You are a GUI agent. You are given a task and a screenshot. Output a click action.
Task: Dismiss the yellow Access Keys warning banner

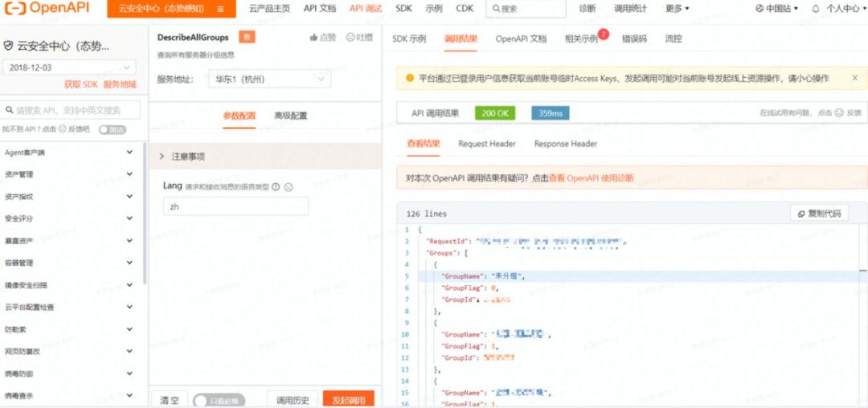pyautogui.click(x=854, y=78)
